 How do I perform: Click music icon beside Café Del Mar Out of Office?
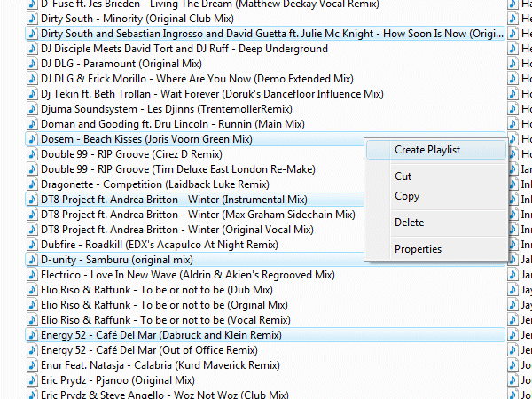coord(32,350)
